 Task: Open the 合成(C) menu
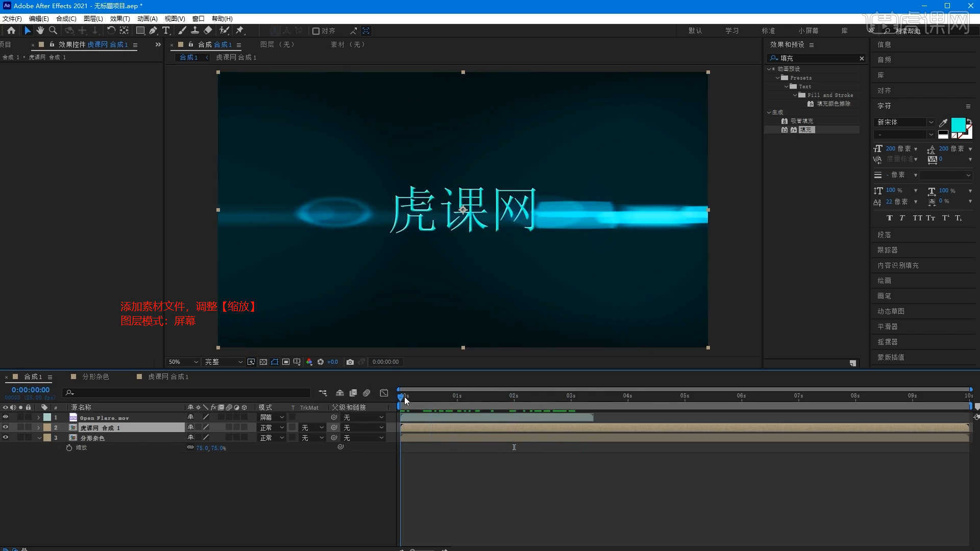(x=66, y=18)
